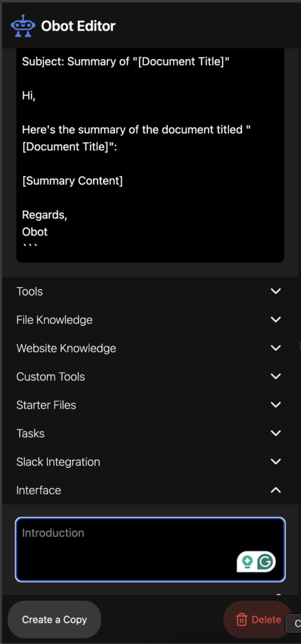This screenshot has height=644, width=301.
Task: Open the Slack Integration section
Action: pyautogui.click(x=150, y=462)
